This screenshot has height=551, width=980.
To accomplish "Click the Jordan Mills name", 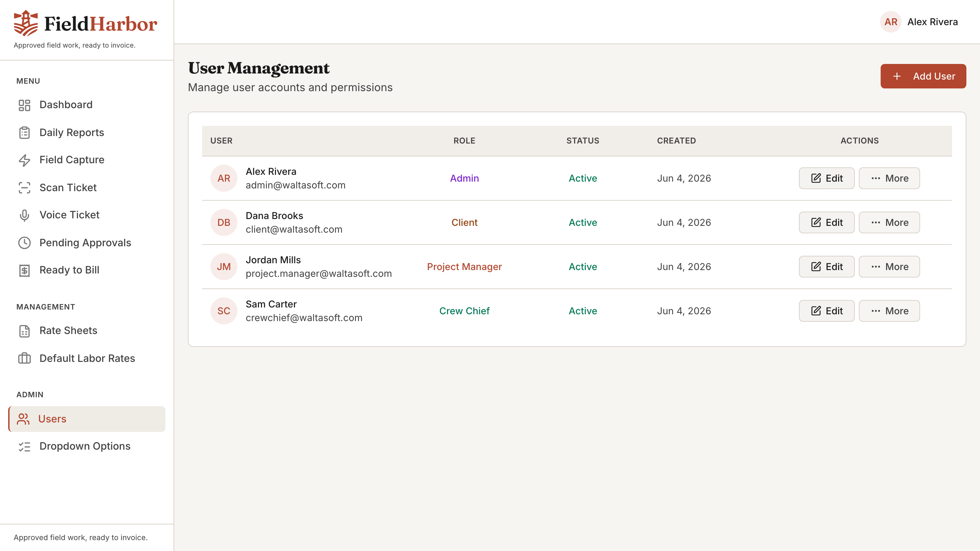I will pyautogui.click(x=273, y=260).
